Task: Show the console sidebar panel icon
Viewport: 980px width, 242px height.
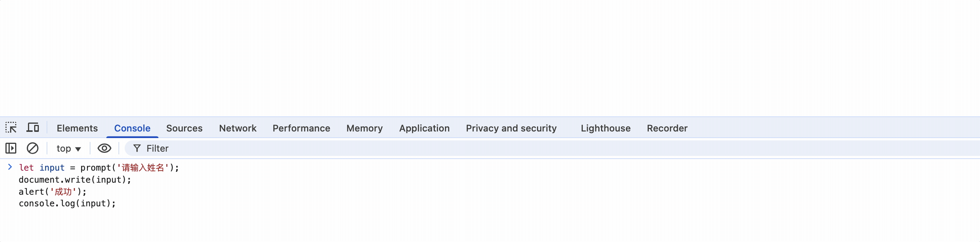Action: coord(11,148)
